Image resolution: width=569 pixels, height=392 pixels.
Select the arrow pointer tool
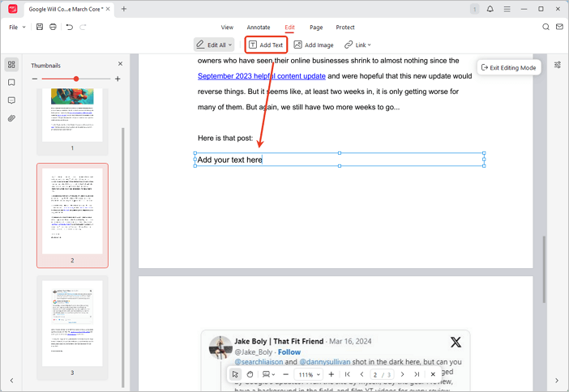click(235, 374)
